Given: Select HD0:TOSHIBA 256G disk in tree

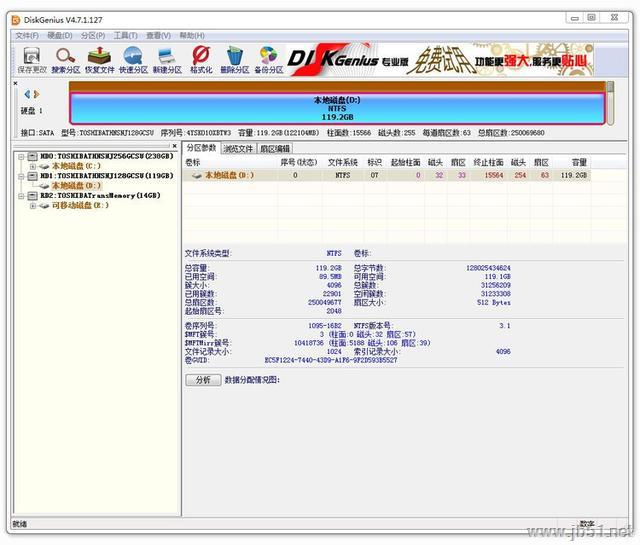Looking at the screenshot, I should coord(107,156).
